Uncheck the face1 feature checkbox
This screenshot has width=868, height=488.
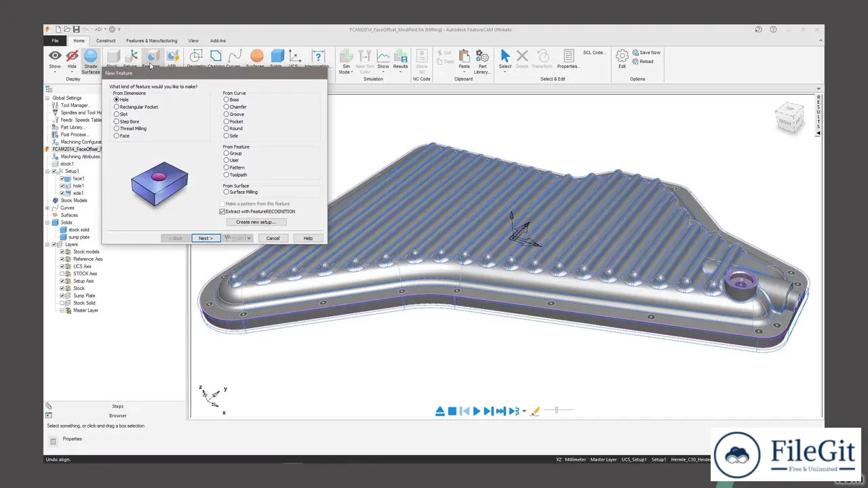click(x=62, y=179)
